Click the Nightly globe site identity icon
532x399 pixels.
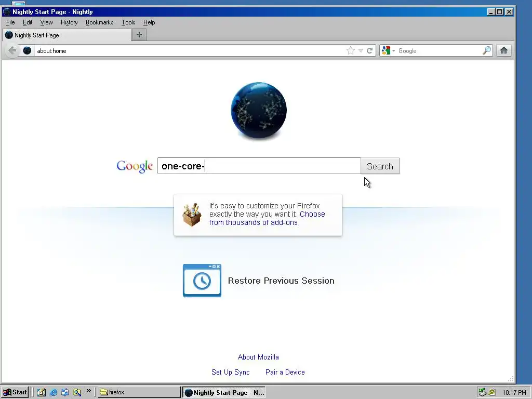27,50
